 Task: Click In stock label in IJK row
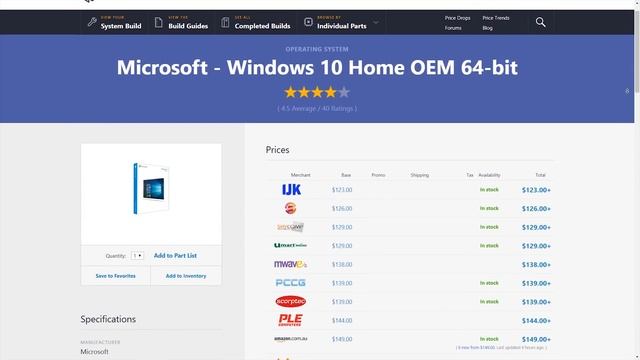(489, 190)
